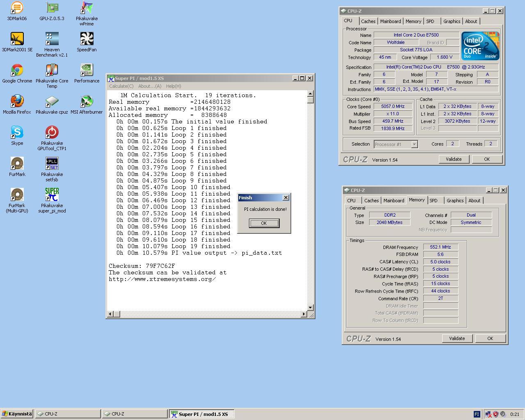525x420 pixels.
Task: Click OK in lower CPU-Z Memory window
Action: click(490, 338)
